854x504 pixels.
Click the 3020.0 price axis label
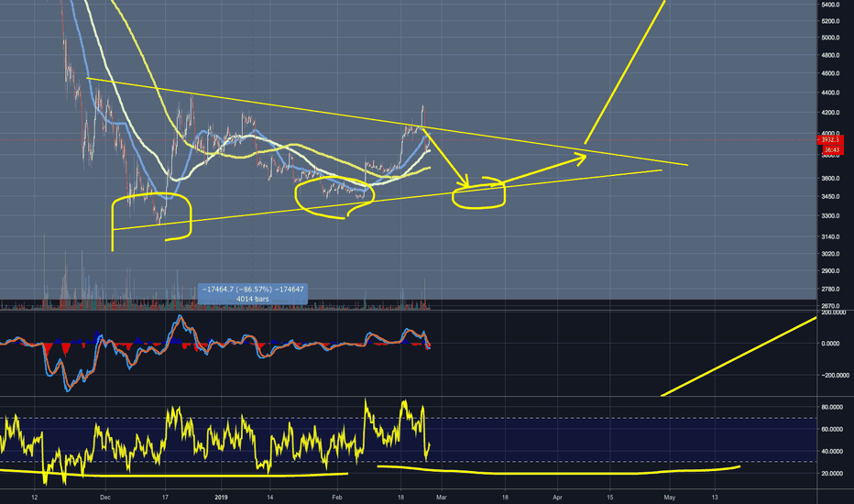coord(830,253)
